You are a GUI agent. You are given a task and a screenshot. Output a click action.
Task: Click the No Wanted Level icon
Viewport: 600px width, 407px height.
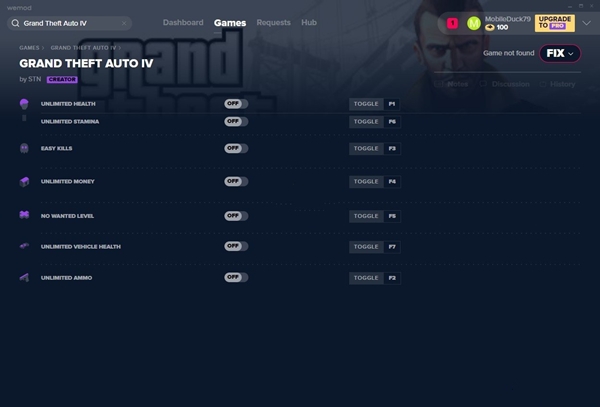(x=24, y=215)
